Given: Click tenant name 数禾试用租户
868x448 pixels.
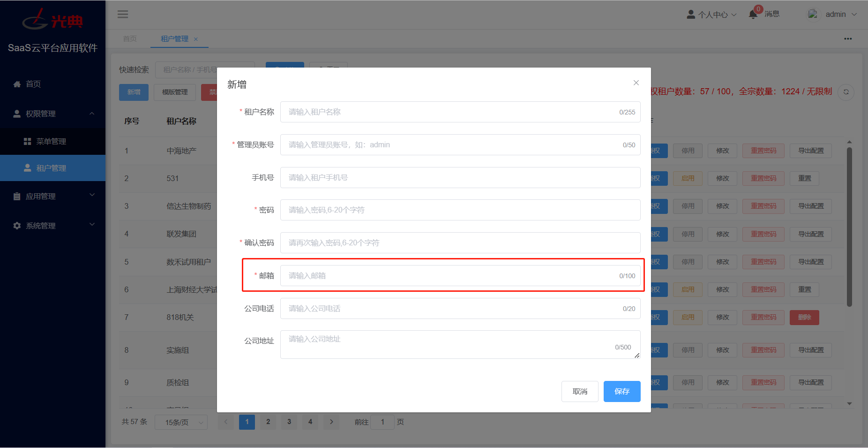Looking at the screenshot, I should pyautogui.click(x=188, y=262).
